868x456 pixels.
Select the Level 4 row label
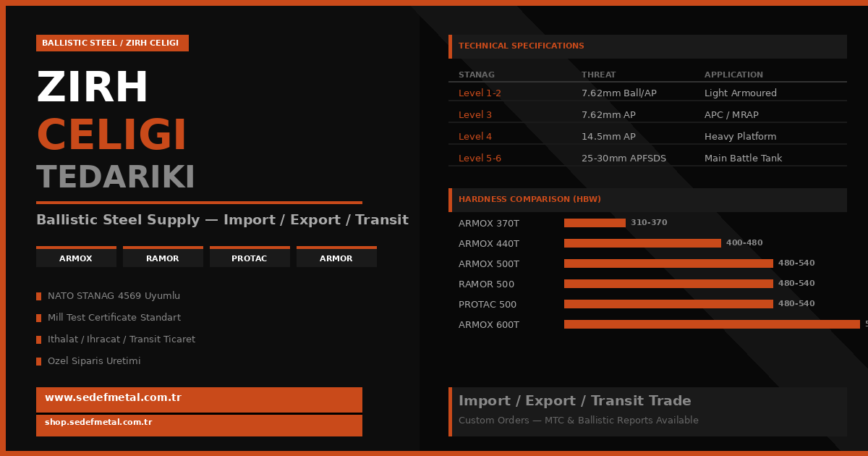(475, 137)
